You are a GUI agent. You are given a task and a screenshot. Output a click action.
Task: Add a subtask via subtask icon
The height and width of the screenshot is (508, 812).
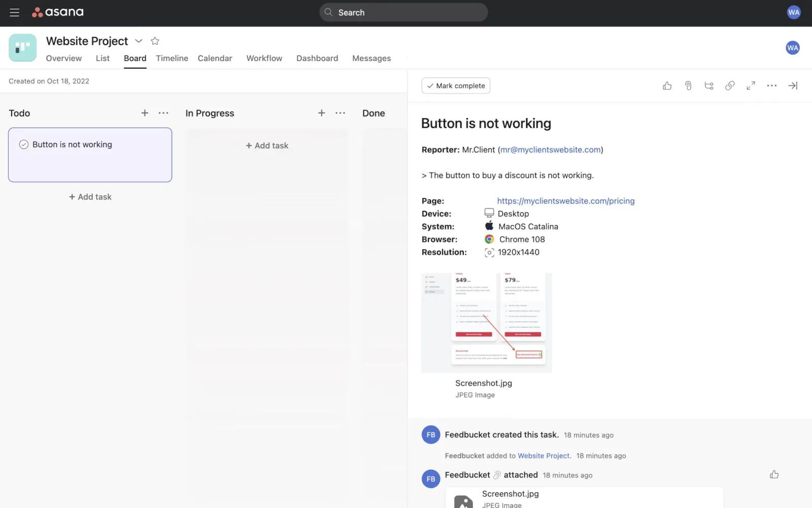pyautogui.click(x=708, y=86)
